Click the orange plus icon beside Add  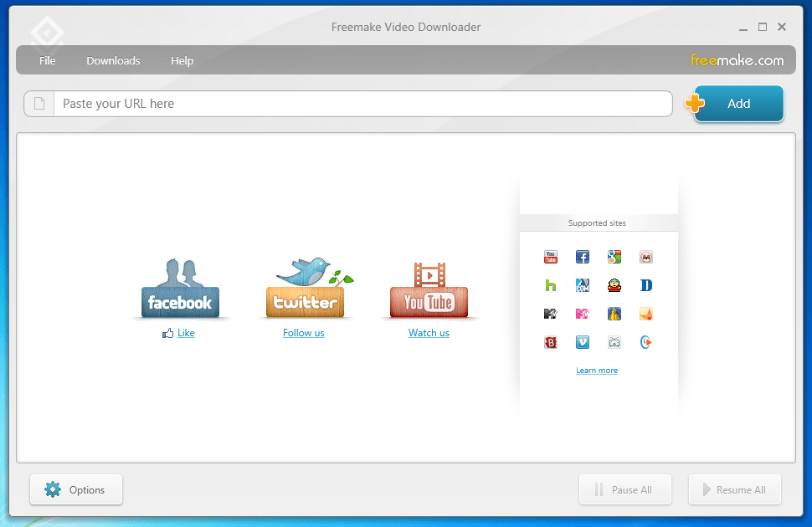(x=694, y=103)
